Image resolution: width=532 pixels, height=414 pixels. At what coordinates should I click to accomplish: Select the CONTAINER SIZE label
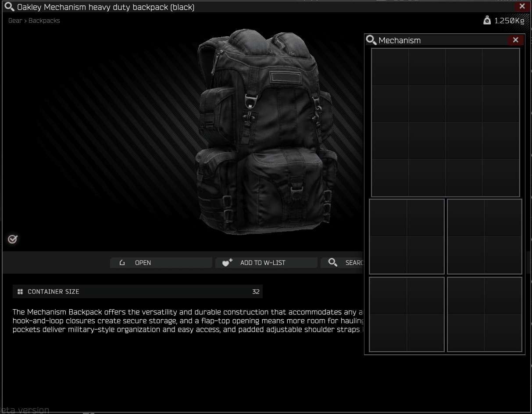54,292
